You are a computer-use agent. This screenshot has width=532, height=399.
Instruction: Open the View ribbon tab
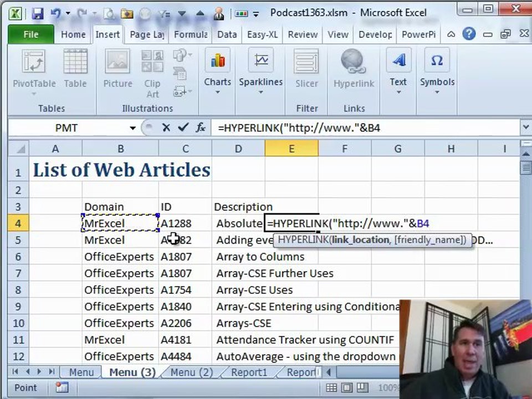pos(338,34)
